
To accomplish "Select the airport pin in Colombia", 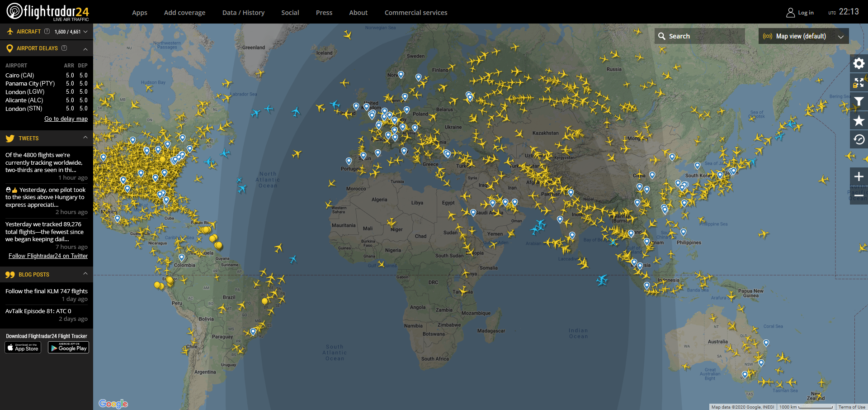I will point(181,257).
